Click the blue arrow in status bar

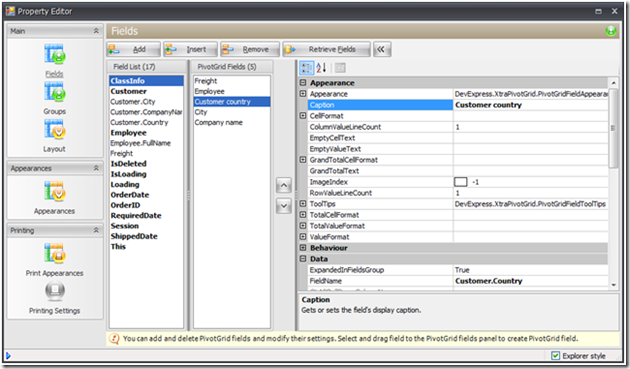8,355
